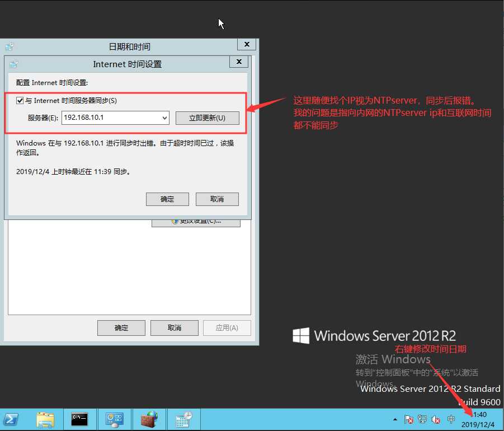
Task: Click Internet 时间设置 title bar icon
Action: [13, 64]
